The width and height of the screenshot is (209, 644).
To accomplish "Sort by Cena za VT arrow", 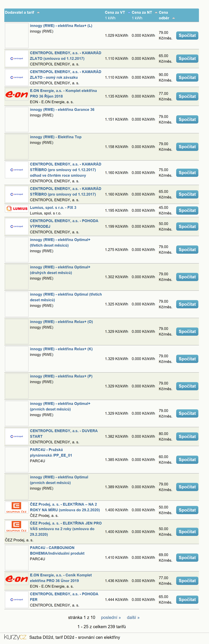I will point(129,13).
